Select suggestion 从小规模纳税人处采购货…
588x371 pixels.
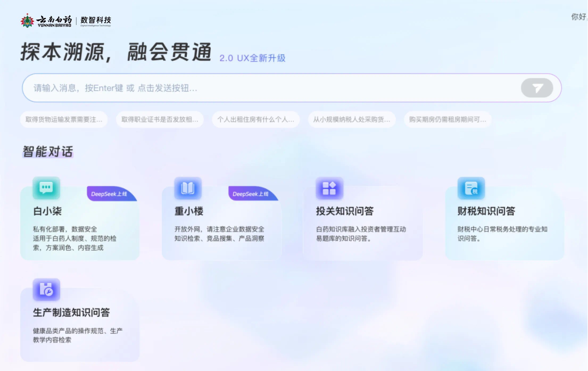(x=352, y=119)
